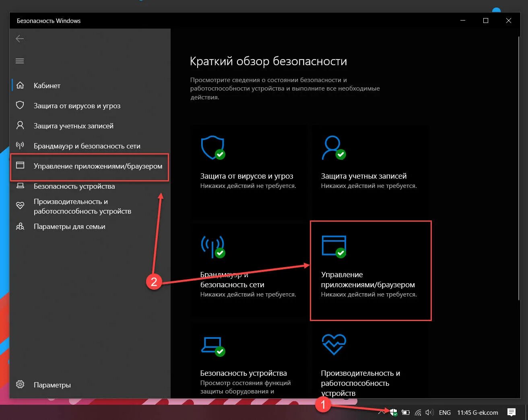The width and height of the screenshot is (528, 420).
Task: Open Параметры для семьи in sidebar
Action: click(90, 226)
